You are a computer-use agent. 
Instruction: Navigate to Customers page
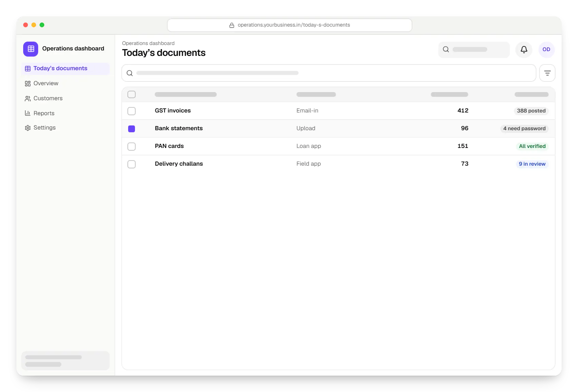(x=65, y=99)
